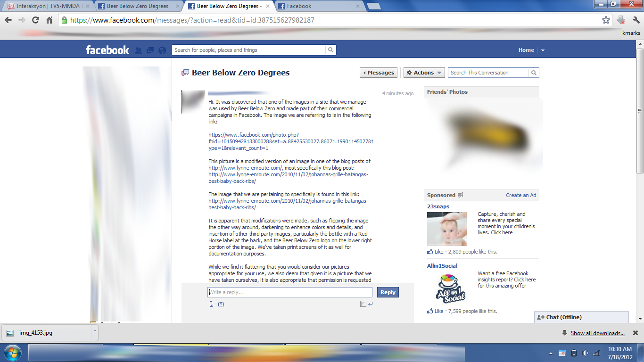Open the img_4153.jpg download options arrow

click(x=95, y=331)
